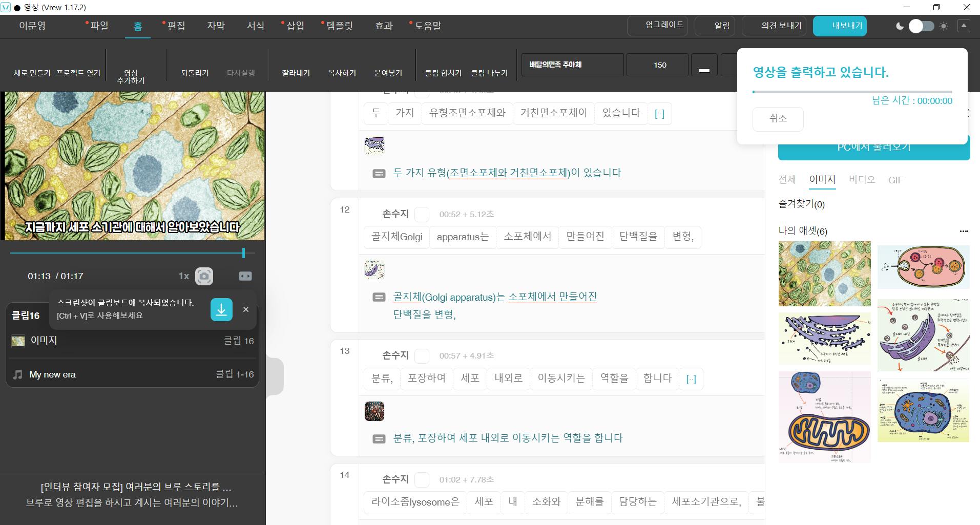Click the preview width toggle arrows icon
Image resolution: width=980 pixels, height=525 pixels.
(245, 276)
